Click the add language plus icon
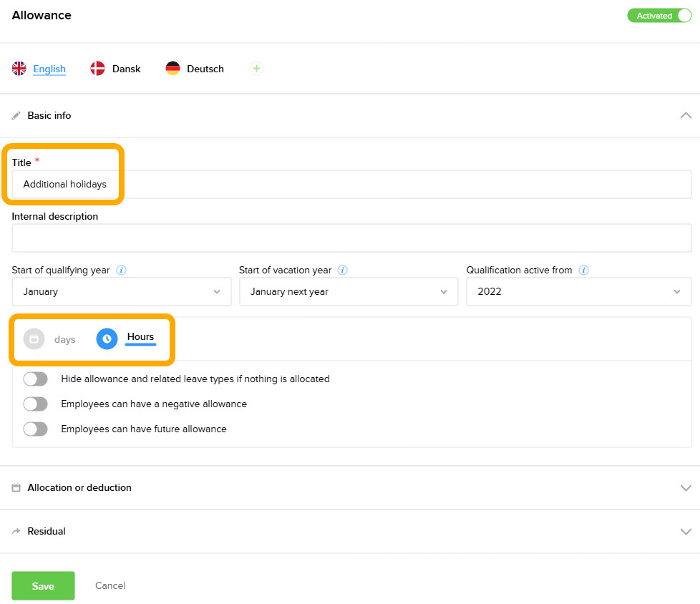The image size is (700, 604). click(256, 69)
